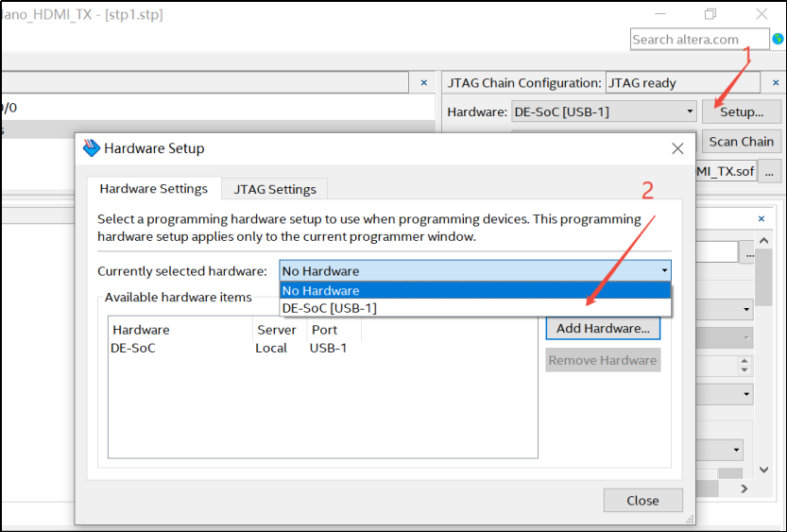787x532 pixels.
Task: Select the Hardware Settings tab
Action: coord(154,189)
